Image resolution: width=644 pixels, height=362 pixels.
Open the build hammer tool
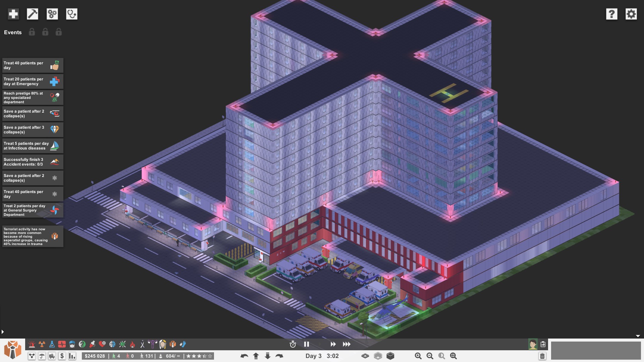[33, 14]
